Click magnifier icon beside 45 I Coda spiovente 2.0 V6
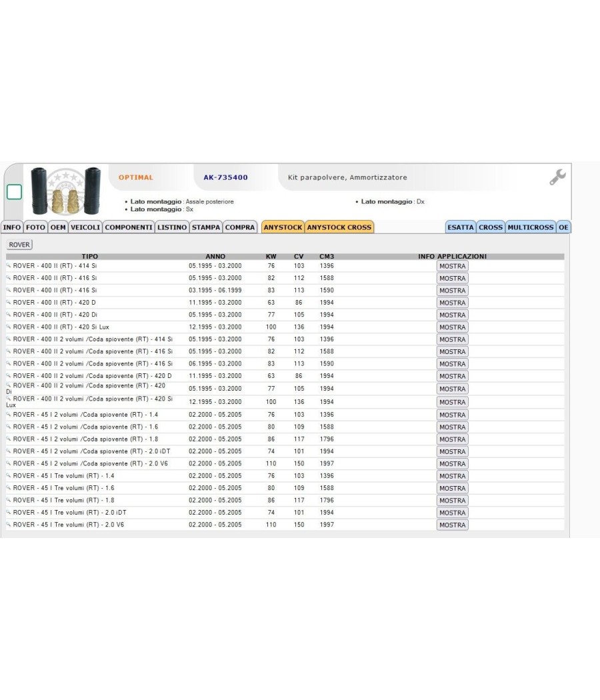This screenshot has height=700, width=600. point(8,463)
